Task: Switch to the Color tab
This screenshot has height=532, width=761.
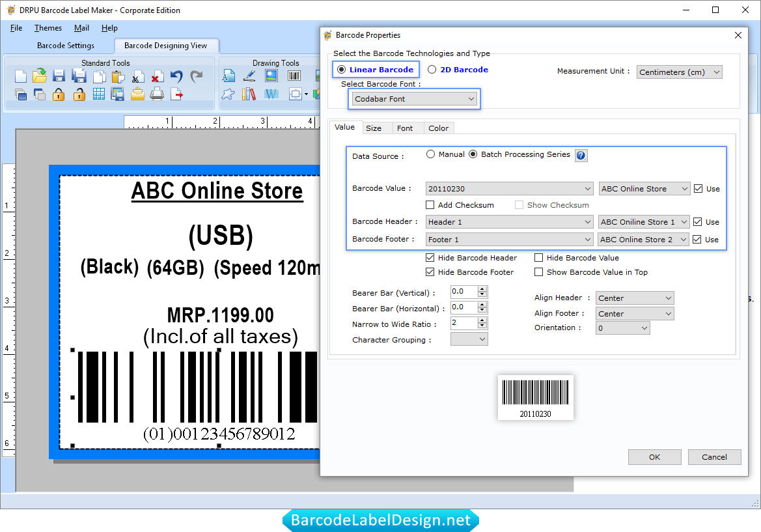Action: tap(438, 128)
